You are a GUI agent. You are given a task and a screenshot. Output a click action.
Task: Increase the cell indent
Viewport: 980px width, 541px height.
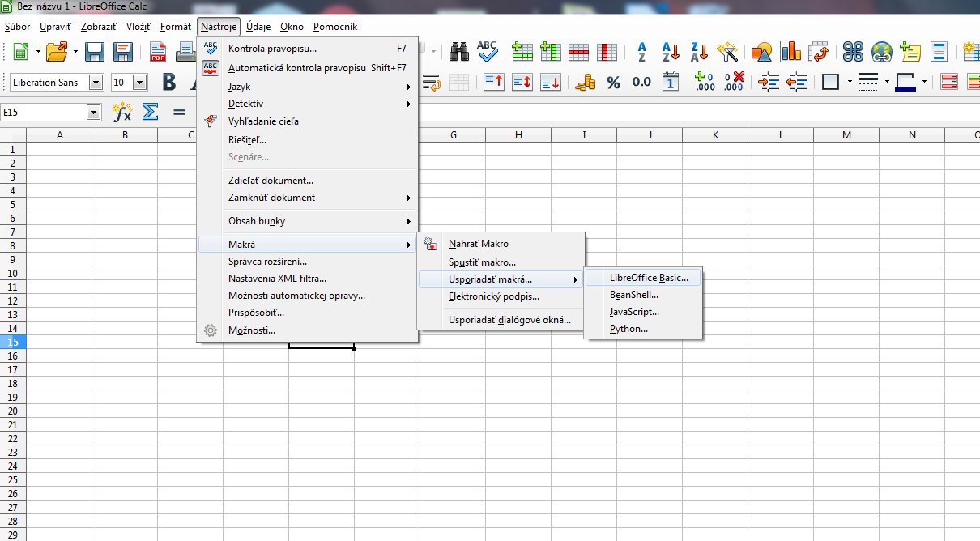point(769,82)
